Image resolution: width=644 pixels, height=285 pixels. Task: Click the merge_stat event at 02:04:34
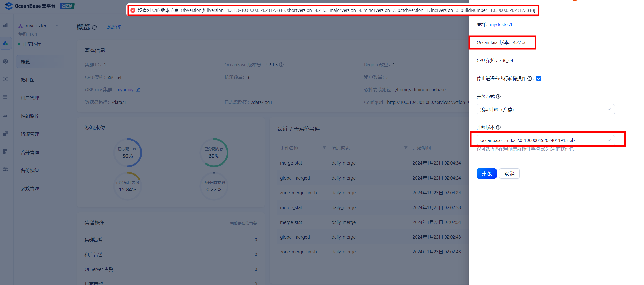click(x=291, y=163)
